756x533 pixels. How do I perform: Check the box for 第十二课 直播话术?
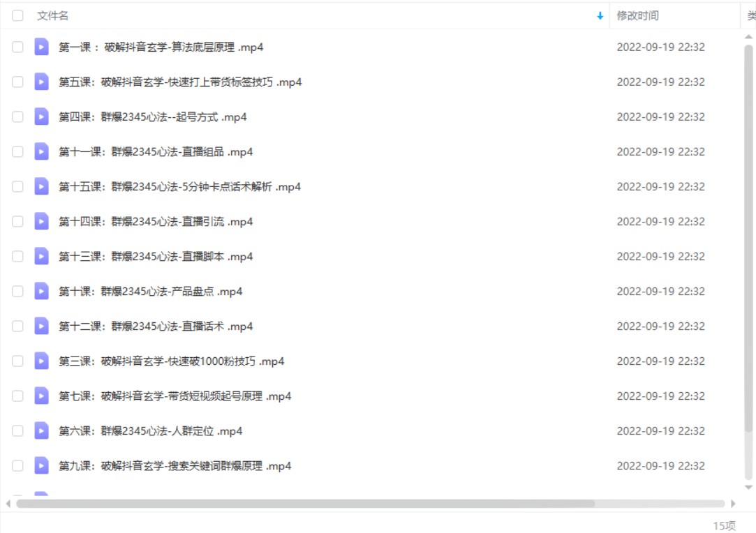18,326
